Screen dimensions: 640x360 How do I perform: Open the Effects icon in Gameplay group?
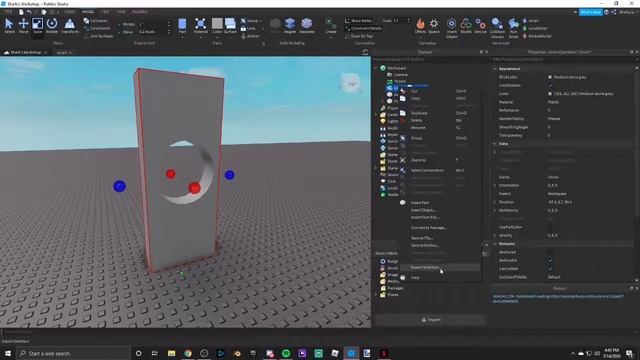pyautogui.click(x=420, y=26)
